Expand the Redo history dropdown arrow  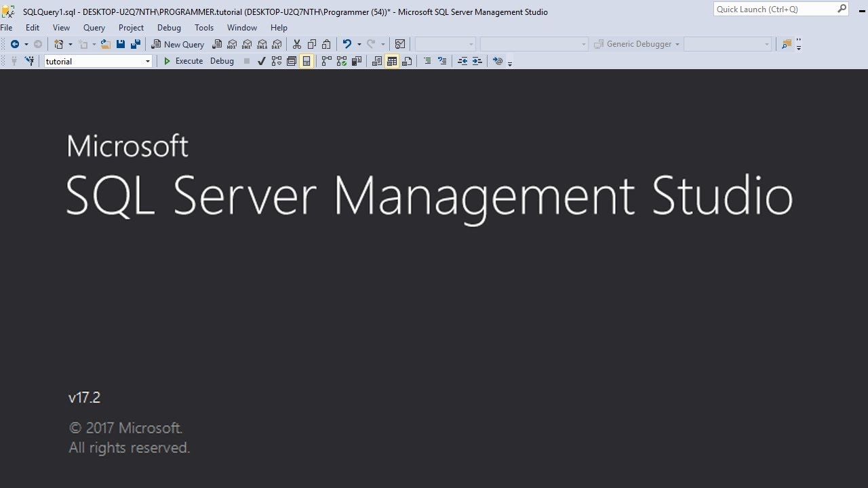point(382,45)
